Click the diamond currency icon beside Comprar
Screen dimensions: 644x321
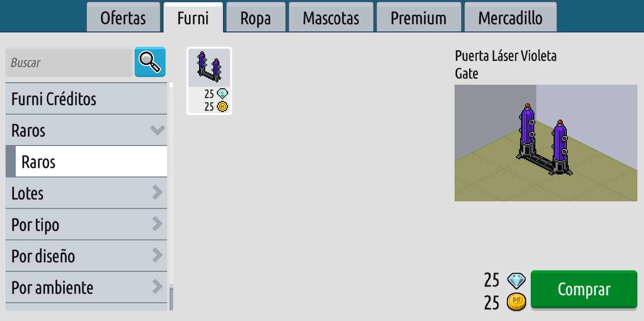pos(517,280)
